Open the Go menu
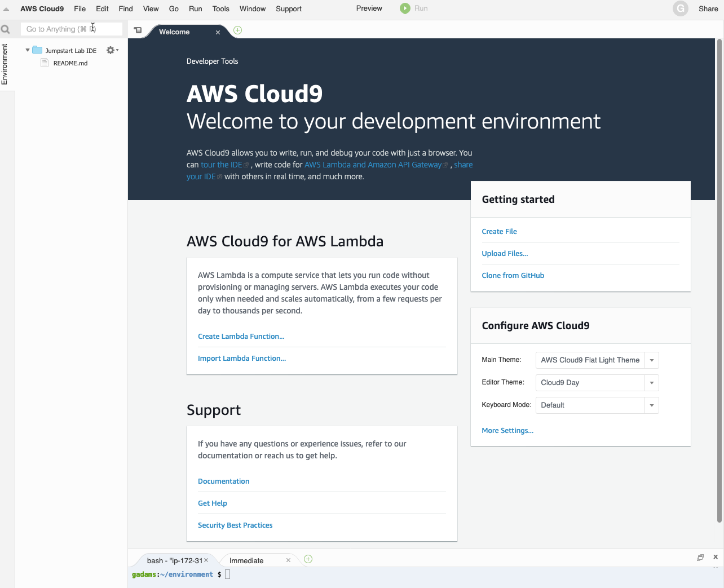This screenshot has width=724, height=588. pos(174,9)
